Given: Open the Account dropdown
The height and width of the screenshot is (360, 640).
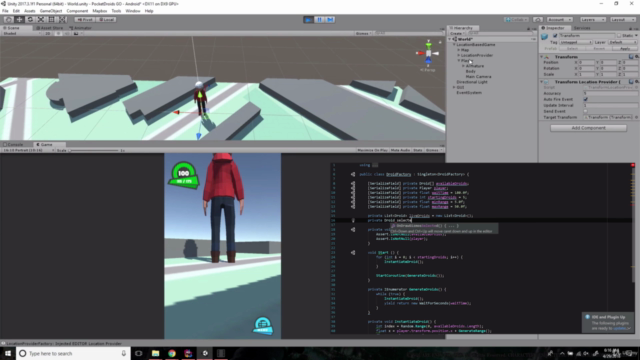Looking at the screenshot, I should 559,20.
